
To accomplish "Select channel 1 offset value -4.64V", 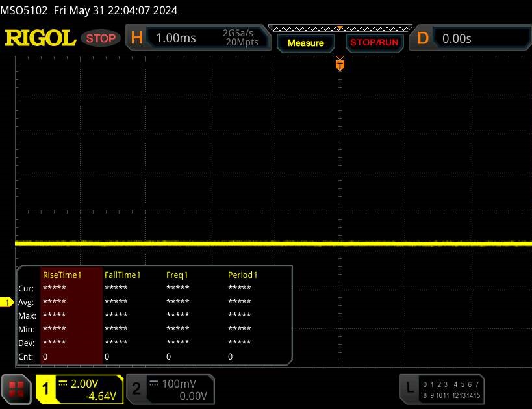I will (101, 396).
